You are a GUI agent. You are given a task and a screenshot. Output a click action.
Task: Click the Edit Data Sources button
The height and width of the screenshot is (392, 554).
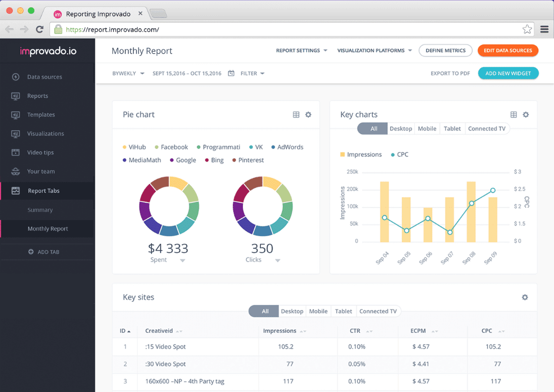click(508, 51)
